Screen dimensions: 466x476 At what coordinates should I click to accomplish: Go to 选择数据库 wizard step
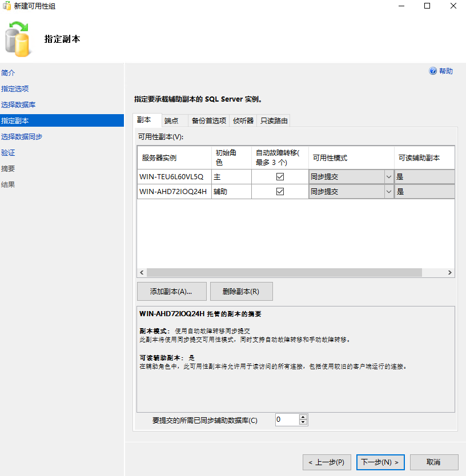pos(18,105)
